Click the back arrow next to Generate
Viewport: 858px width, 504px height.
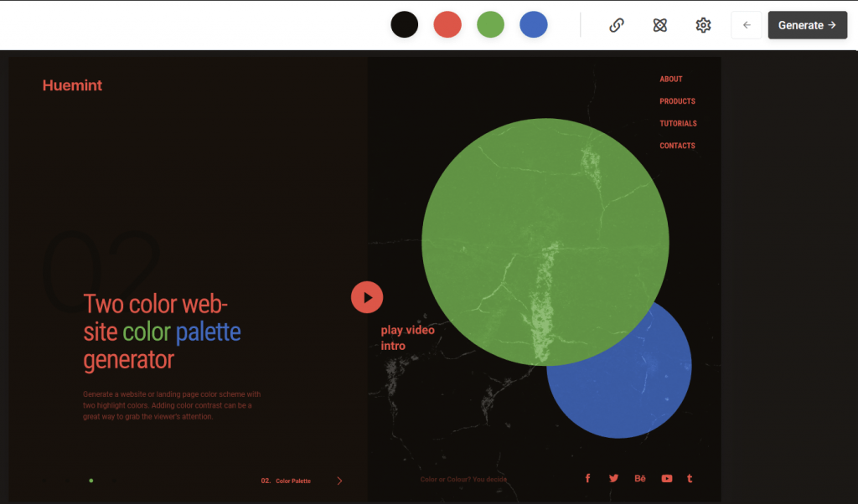pos(747,25)
